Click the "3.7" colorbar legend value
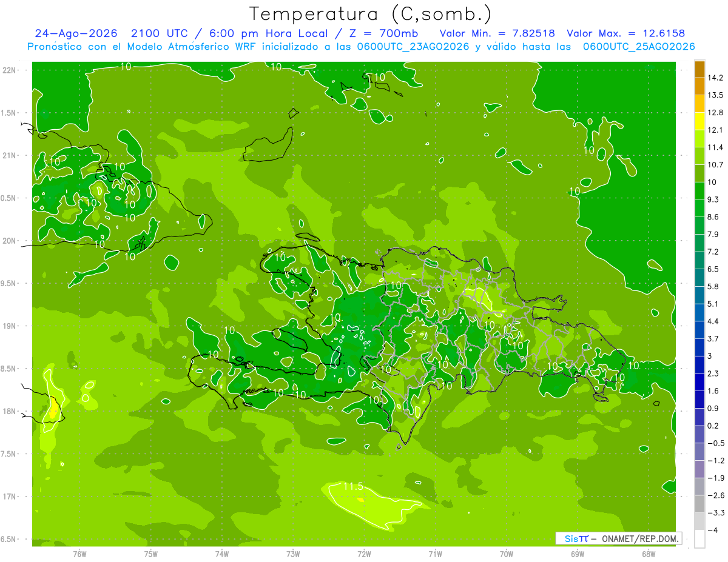Image resolution: width=728 pixels, height=562 pixels. click(x=713, y=339)
